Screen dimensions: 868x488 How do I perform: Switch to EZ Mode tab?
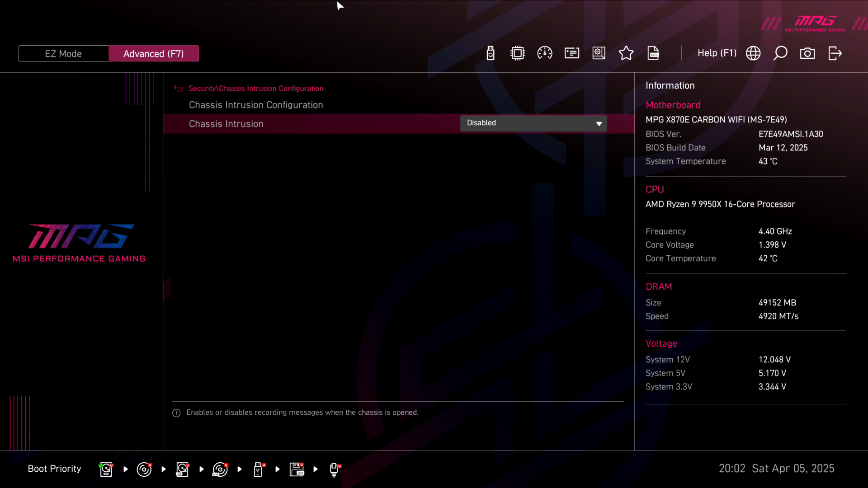point(63,54)
